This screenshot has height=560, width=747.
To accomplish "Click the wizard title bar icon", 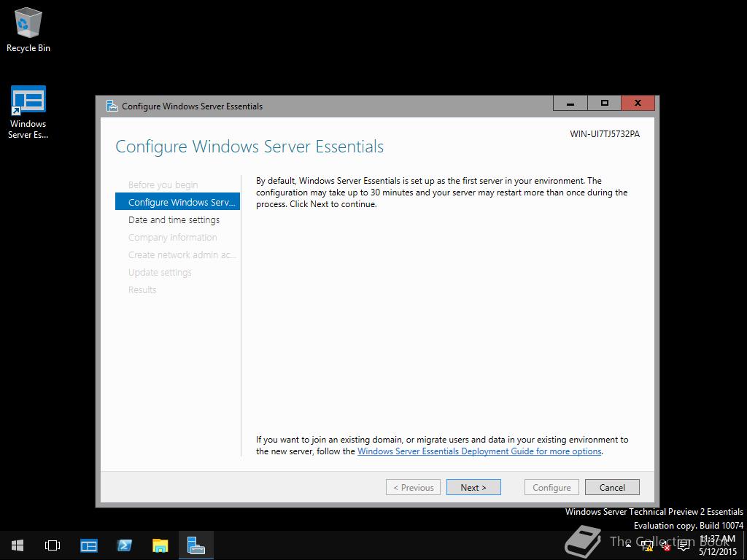I will [x=112, y=106].
